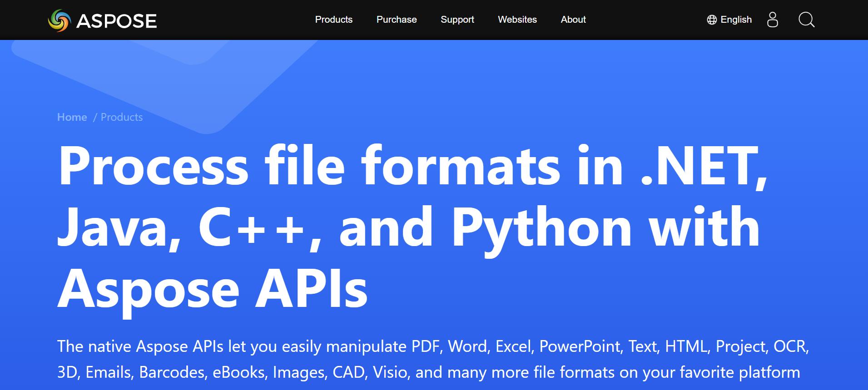Viewport: 868px width, 390px height.
Task: Click the paragraph line starting '3D, Emails, Barcodes'
Action: pos(428,373)
